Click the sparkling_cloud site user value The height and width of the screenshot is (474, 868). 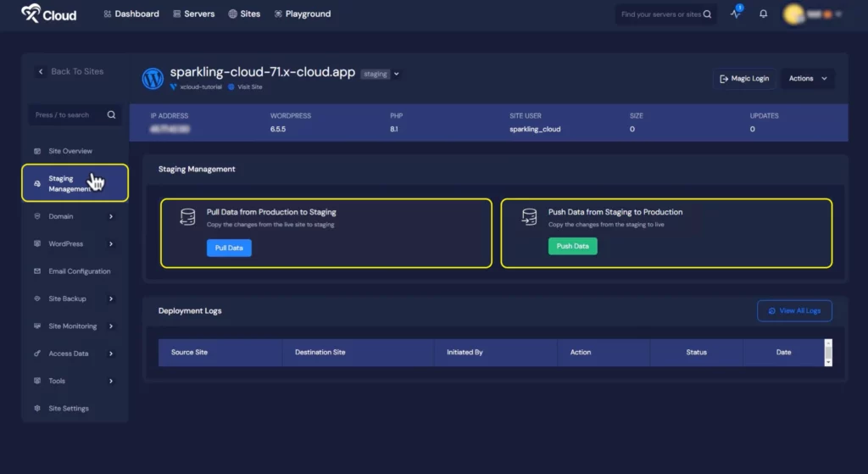(x=535, y=129)
